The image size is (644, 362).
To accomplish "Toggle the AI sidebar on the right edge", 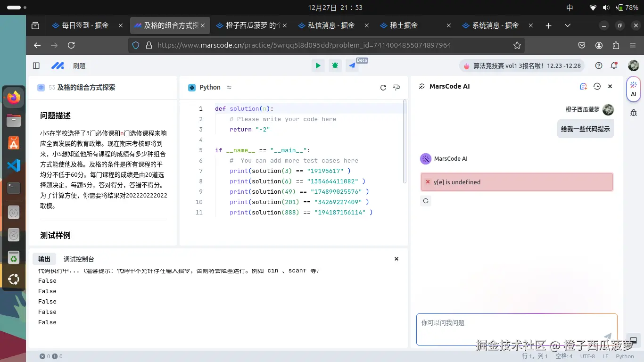I will 633,90.
